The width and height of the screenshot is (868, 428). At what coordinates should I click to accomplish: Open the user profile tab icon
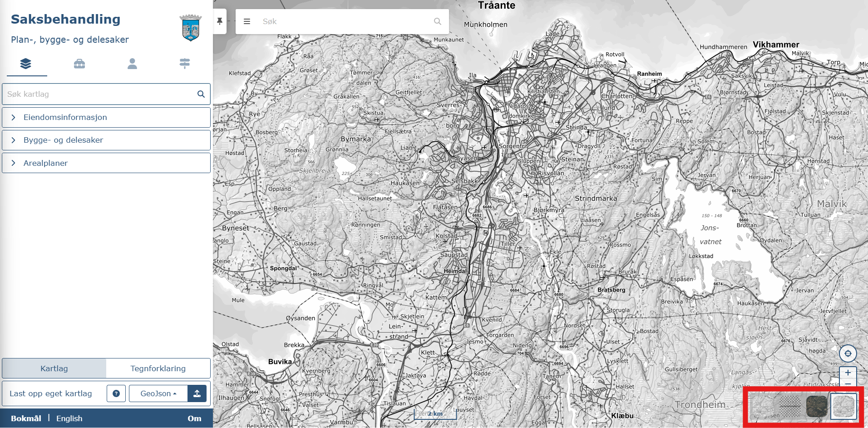[x=132, y=64]
